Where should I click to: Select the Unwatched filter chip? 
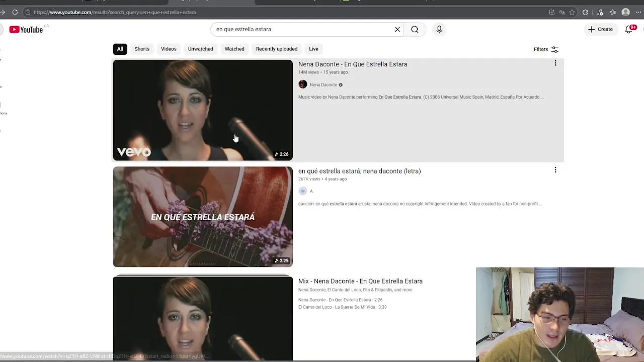point(200,49)
